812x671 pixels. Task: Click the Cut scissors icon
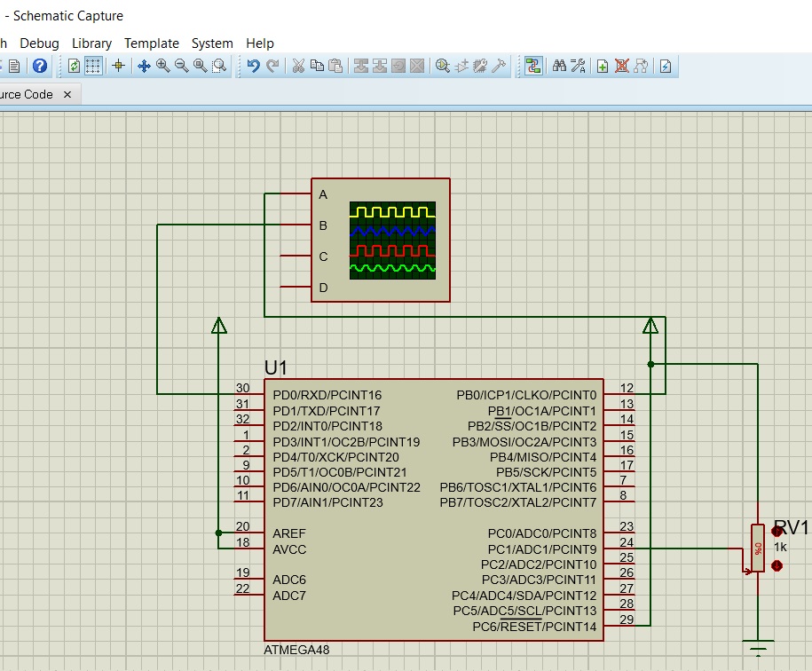[x=298, y=66]
